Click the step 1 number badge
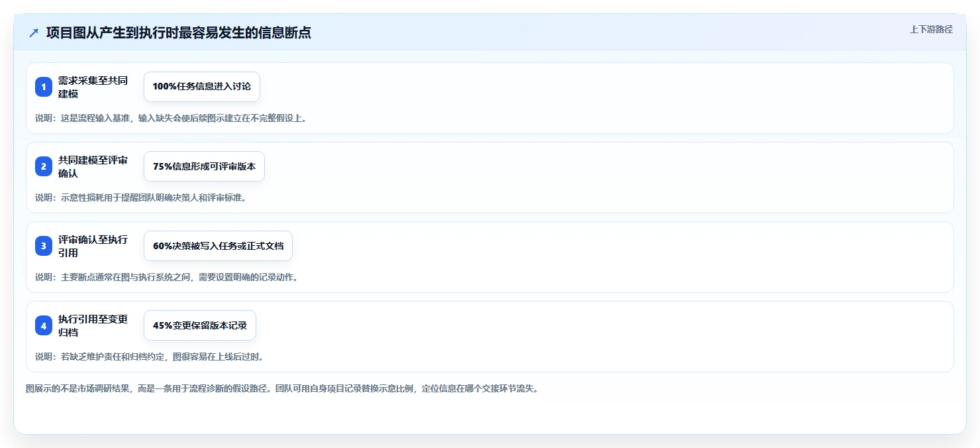The height and width of the screenshot is (448, 980). (x=44, y=87)
